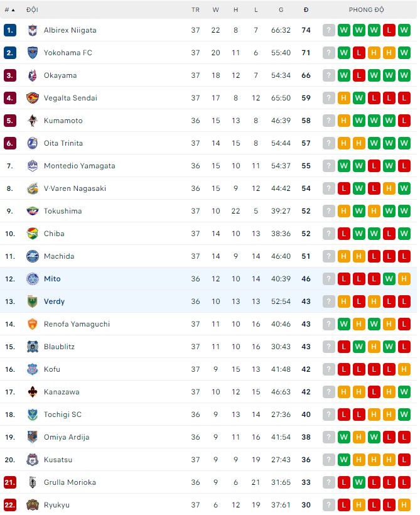Image resolution: width=420 pixels, height=515 pixels.
Task: Click the Albirex Niigata team crest
Action: [33, 30]
